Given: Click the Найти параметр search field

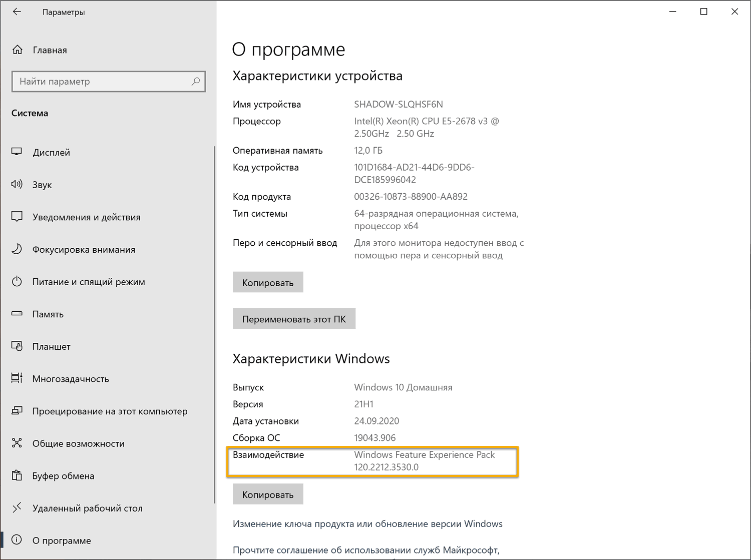Looking at the screenshot, I should tap(108, 81).
